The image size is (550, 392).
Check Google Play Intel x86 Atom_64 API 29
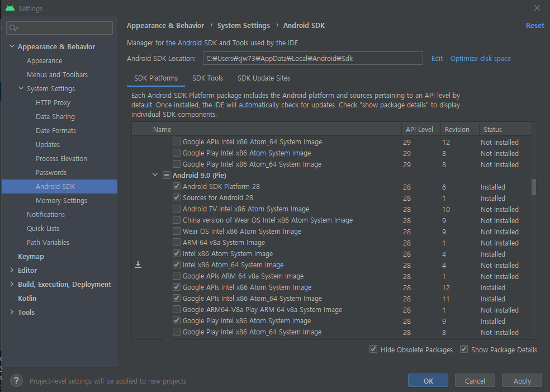tap(177, 164)
